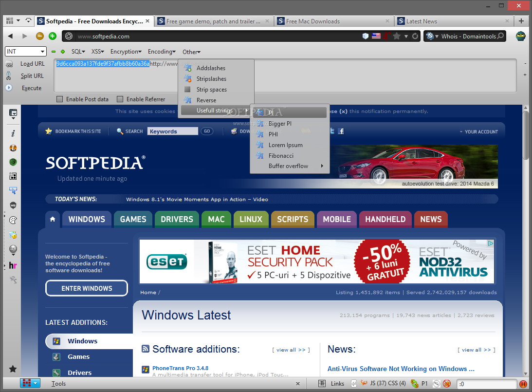
Task: Open the 'hr' sidebar icon
Action: [13, 265]
